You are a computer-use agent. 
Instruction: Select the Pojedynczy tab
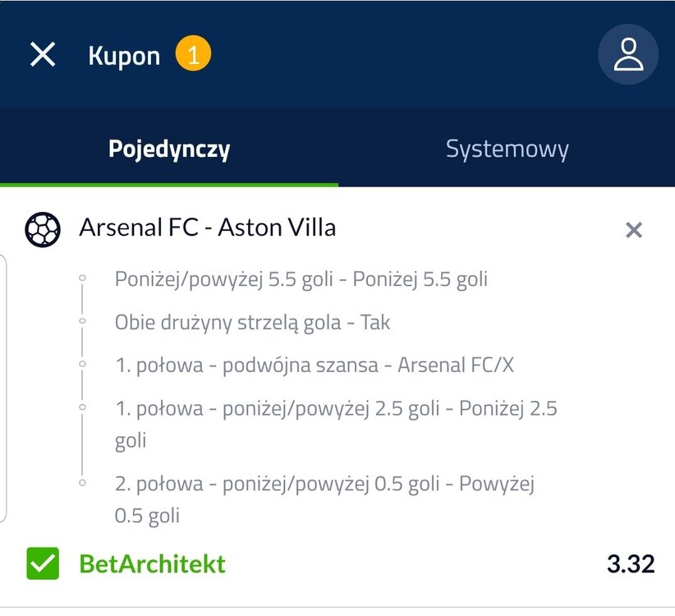pos(169,149)
